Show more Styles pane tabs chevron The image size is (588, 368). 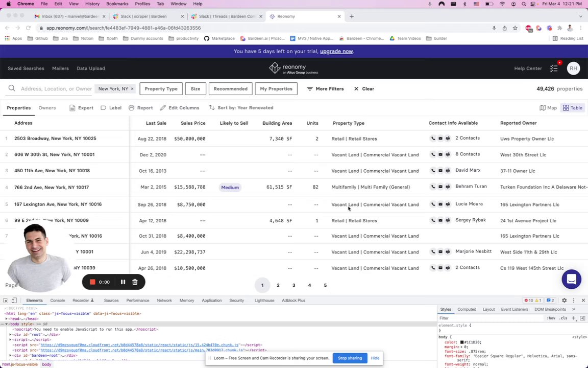(573, 309)
